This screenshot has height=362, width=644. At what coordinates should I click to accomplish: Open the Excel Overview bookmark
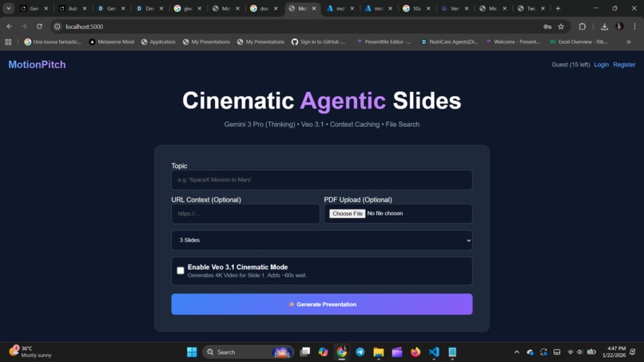click(x=578, y=42)
